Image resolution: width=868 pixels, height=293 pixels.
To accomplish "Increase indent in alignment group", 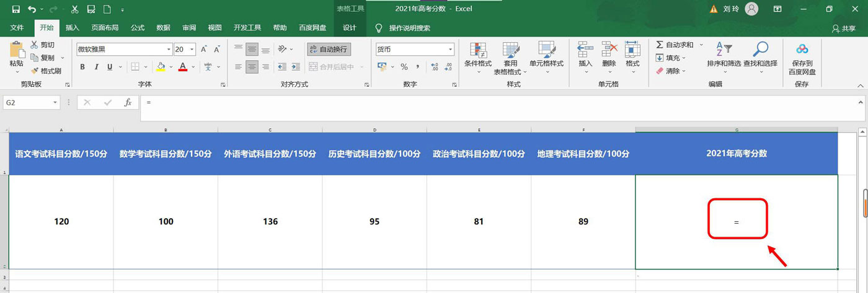I will (x=296, y=67).
